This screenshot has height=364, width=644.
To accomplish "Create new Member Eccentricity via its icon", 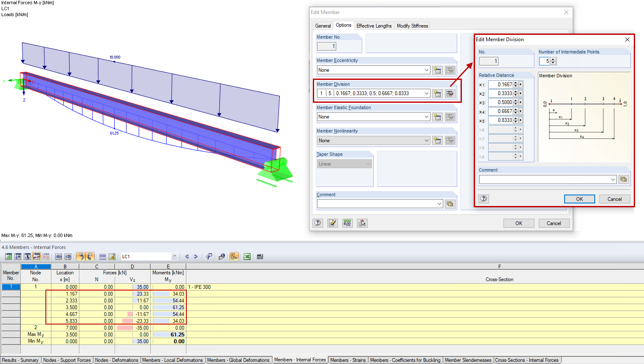I will (x=437, y=70).
